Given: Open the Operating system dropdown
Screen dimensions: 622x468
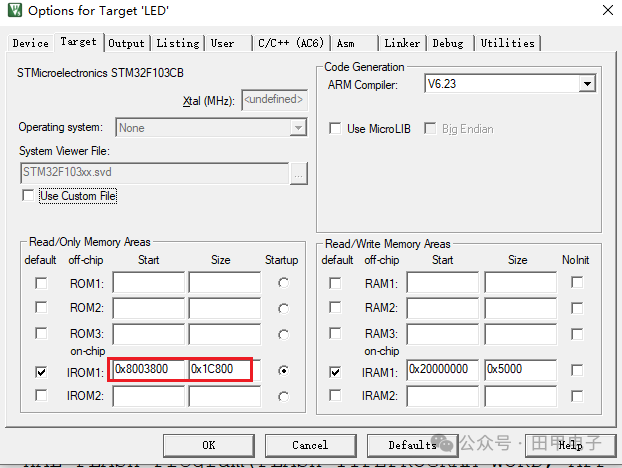Looking at the screenshot, I should pos(211,128).
